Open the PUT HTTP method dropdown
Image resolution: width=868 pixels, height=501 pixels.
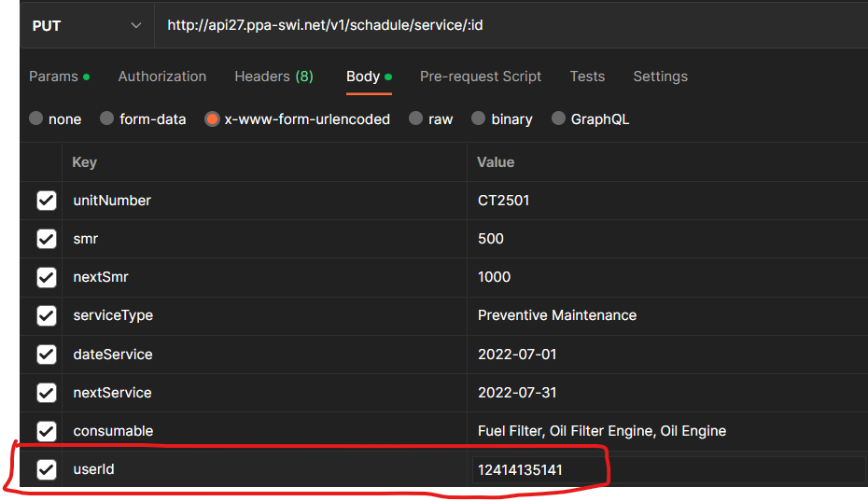86,26
